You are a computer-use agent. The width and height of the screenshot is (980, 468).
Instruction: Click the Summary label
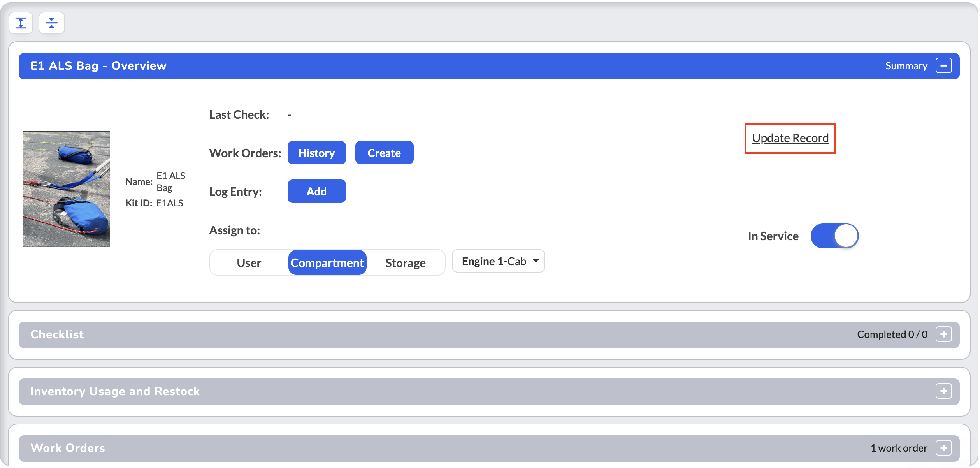point(906,66)
